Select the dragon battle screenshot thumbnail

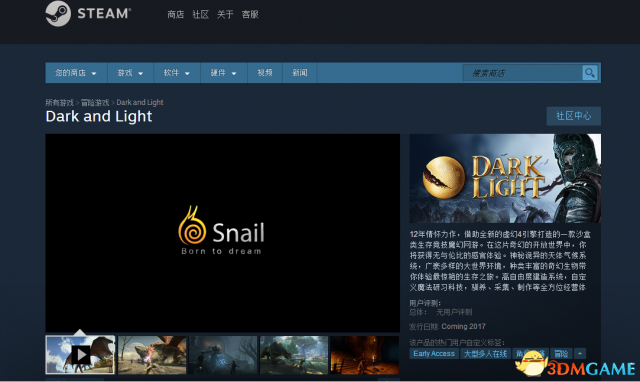point(152,355)
